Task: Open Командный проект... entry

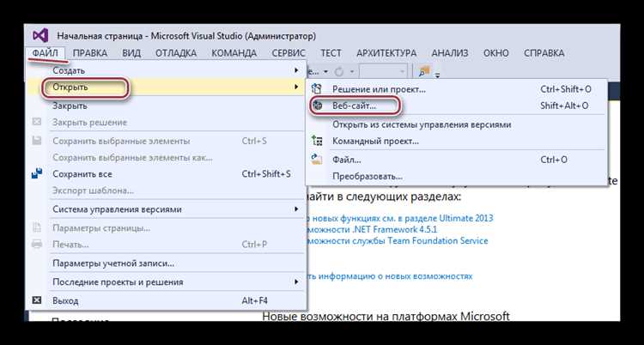Action: (456, 141)
